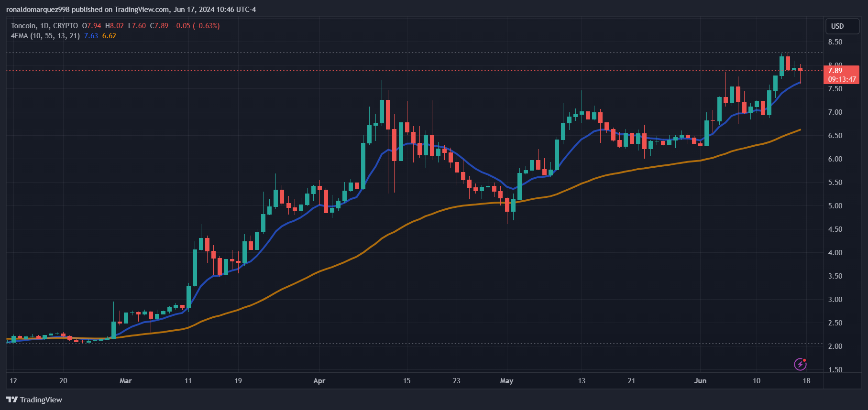Click the Mar date label on time axis
The width and height of the screenshot is (868, 410).
click(125, 381)
